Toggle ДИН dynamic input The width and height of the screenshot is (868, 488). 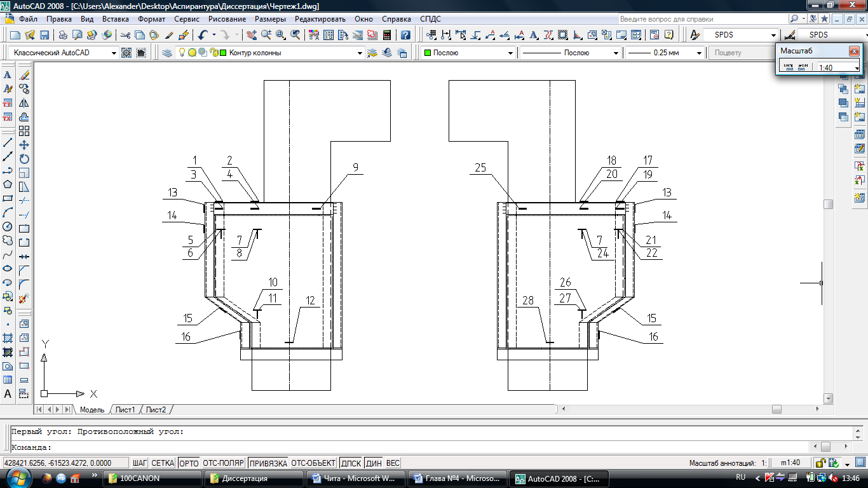pos(374,463)
